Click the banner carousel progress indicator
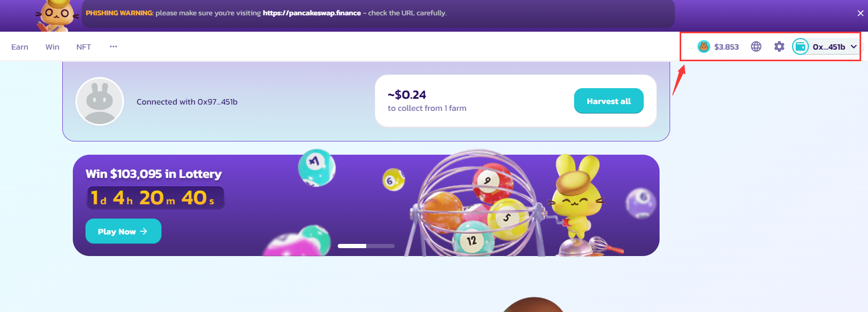Screen dimensions: 868x312 pos(366,246)
